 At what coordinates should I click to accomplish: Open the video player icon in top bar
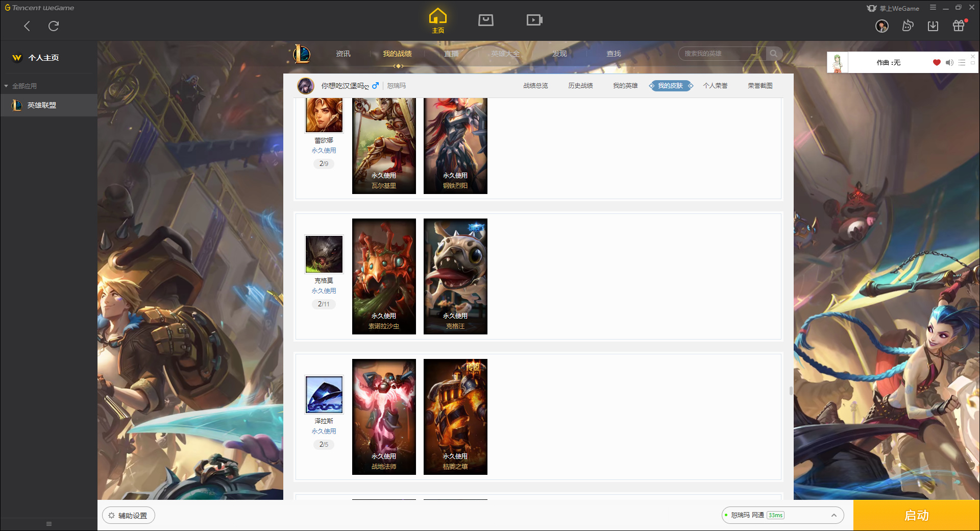[x=534, y=20]
